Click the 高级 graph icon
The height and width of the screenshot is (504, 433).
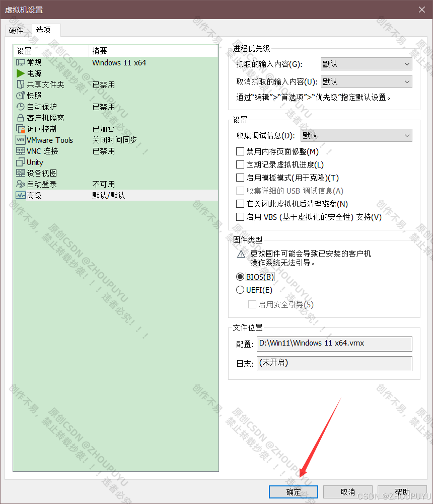tap(21, 196)
